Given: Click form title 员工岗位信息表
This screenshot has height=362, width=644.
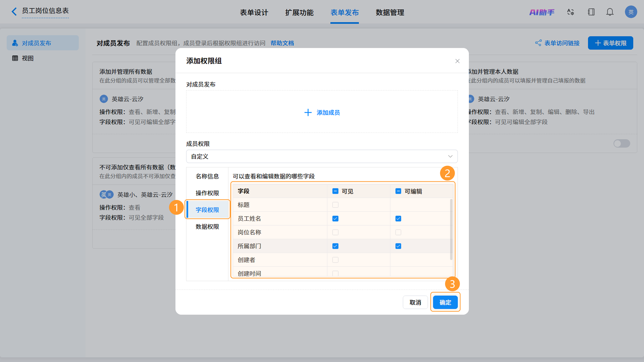Looking at the screenshot, I should pos(45,11).
